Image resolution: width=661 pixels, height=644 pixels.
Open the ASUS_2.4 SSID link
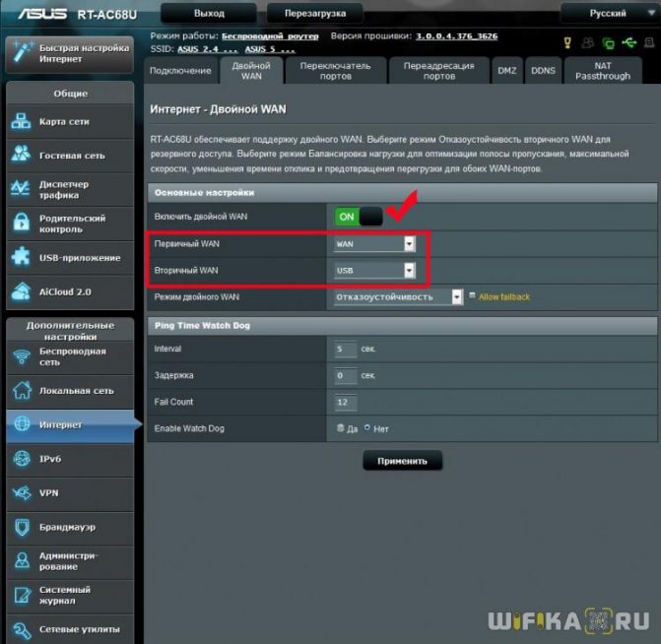[207, 49]
